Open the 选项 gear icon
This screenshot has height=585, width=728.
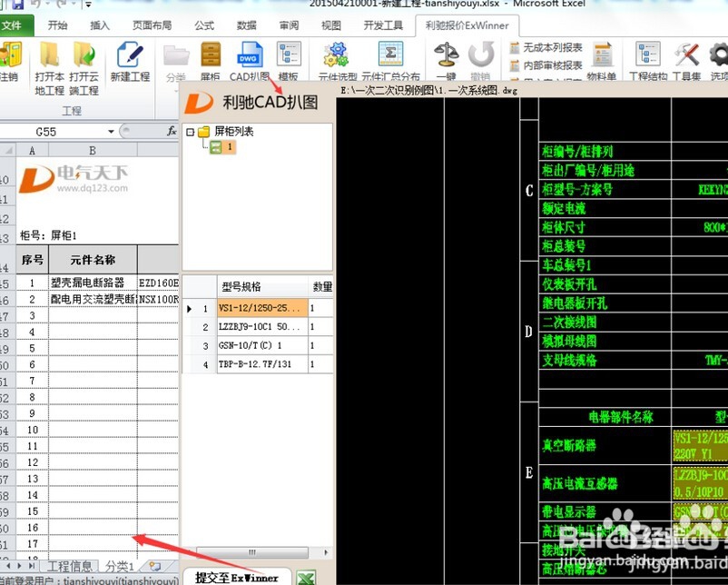719,55
